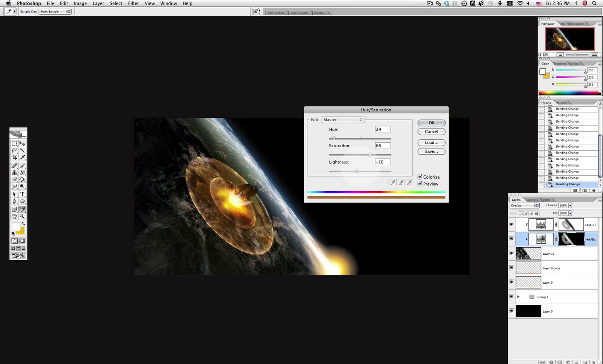The image size is (603, 364).
Task: Click the Navigator preview thumbnail
Action: pos(569,39)
